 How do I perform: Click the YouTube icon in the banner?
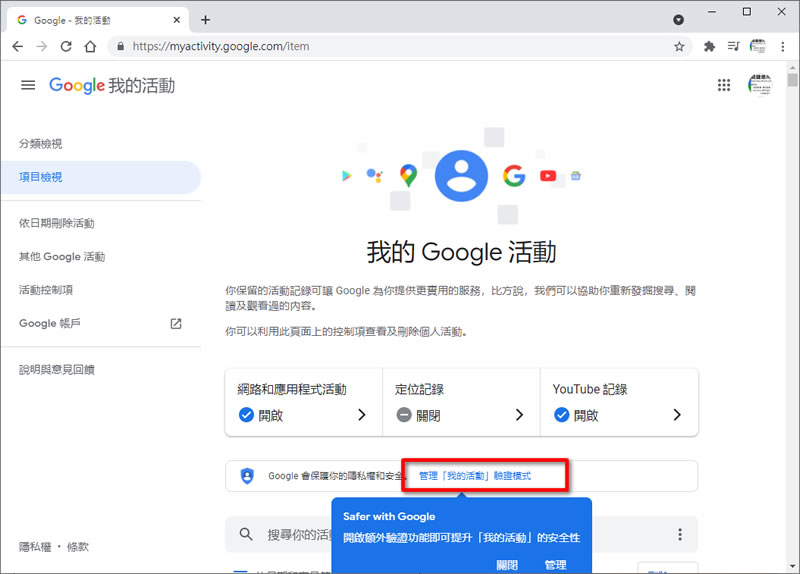tap(548, 176)
